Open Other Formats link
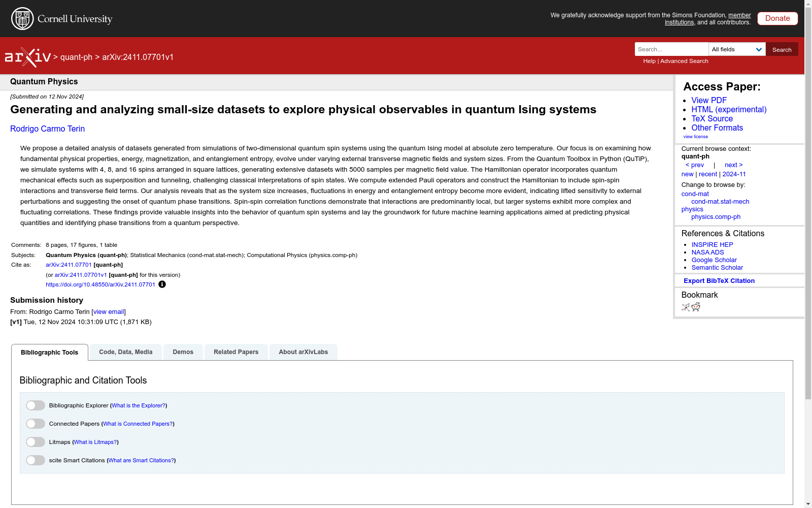812x508 pixels. click(717, 128)
